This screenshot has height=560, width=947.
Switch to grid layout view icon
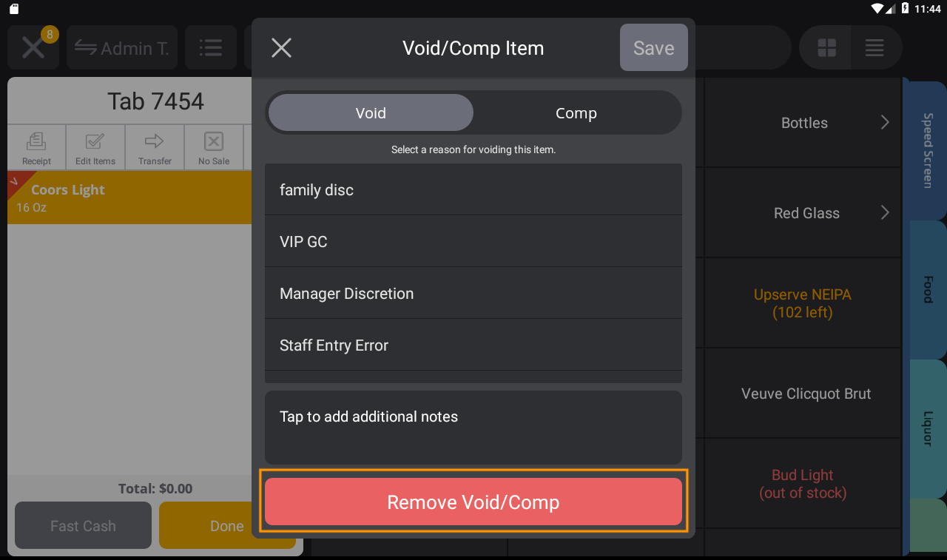(825, 47)
